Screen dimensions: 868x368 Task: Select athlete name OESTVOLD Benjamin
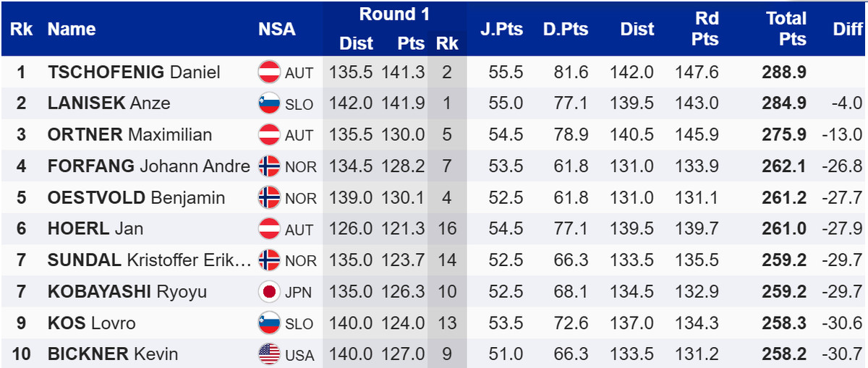click(136, 198)
